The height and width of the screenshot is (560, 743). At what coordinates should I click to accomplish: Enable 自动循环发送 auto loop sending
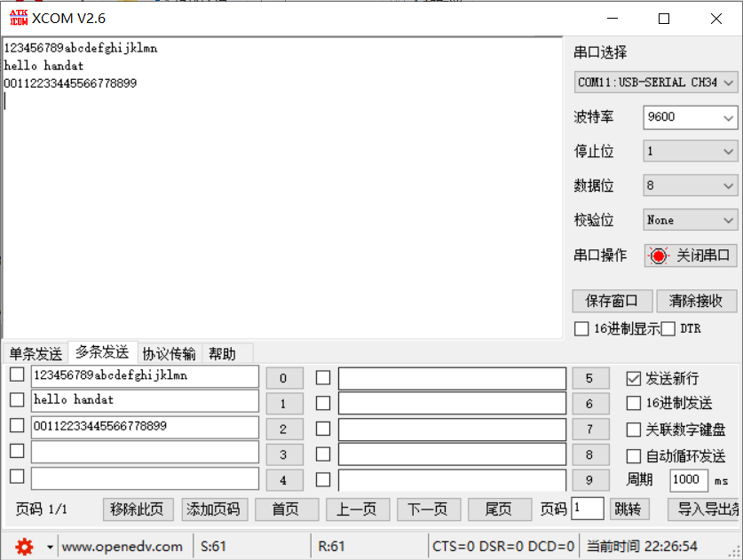click(634, 456)
